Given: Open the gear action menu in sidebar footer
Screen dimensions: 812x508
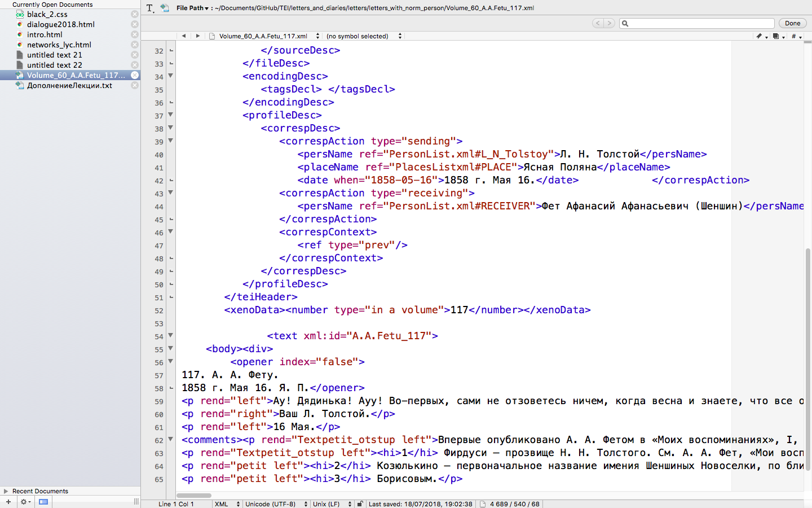Looking at the screenshot, I should click(x=25, y=501).
